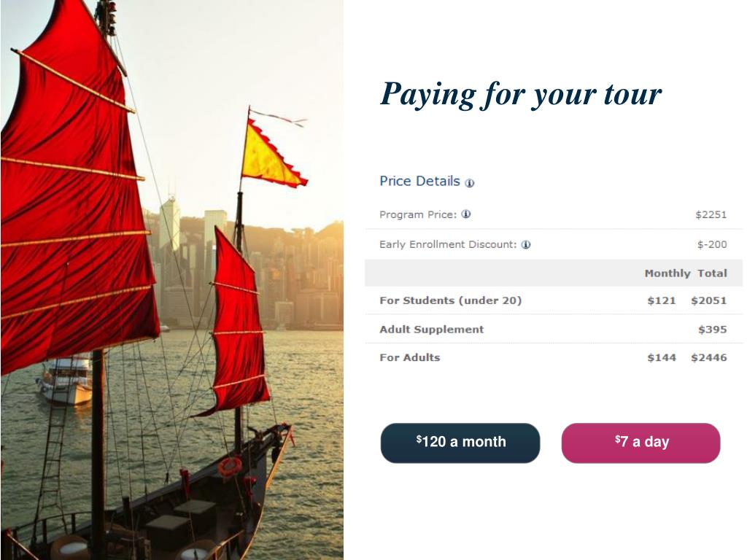The width and height of the screenshot is (747, 560).
Task: Click the $2446 adult total price
Action: click(x=709, y=357)
